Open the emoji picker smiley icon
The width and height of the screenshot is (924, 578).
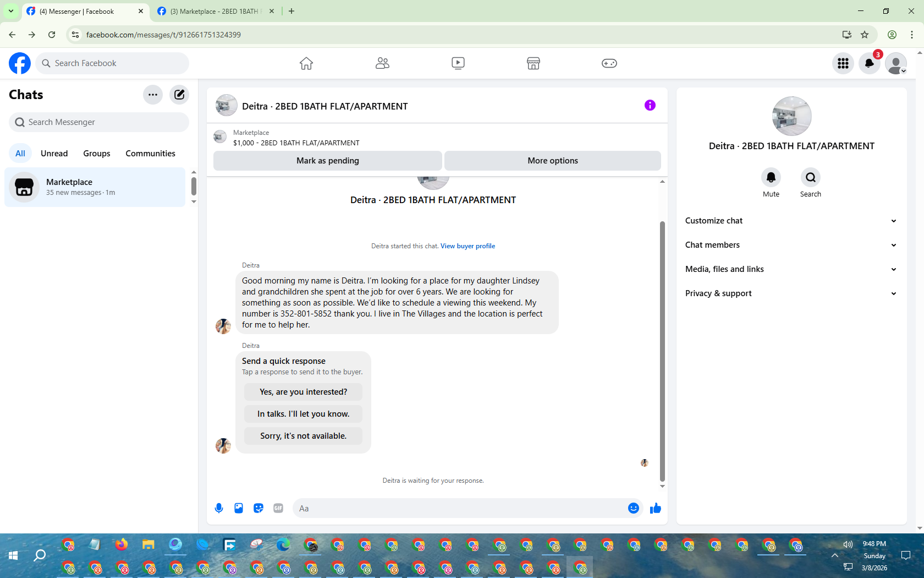[634, 508]
